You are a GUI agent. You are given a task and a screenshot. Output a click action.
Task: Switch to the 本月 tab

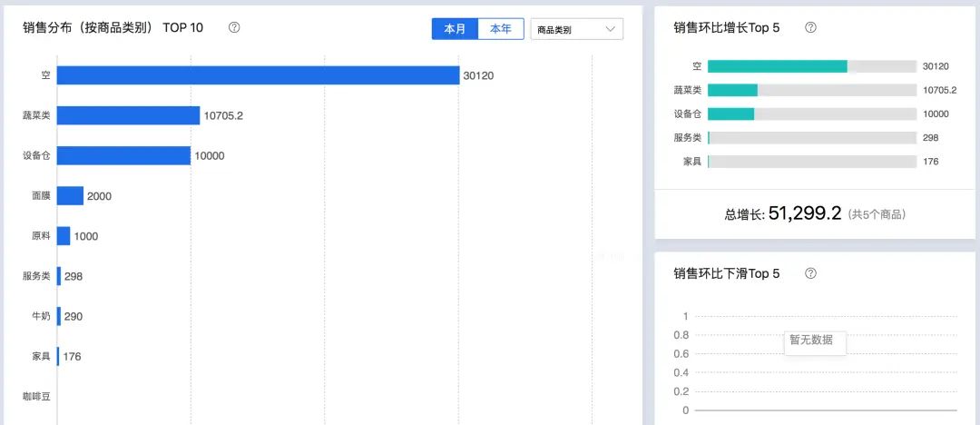point(455,29)
